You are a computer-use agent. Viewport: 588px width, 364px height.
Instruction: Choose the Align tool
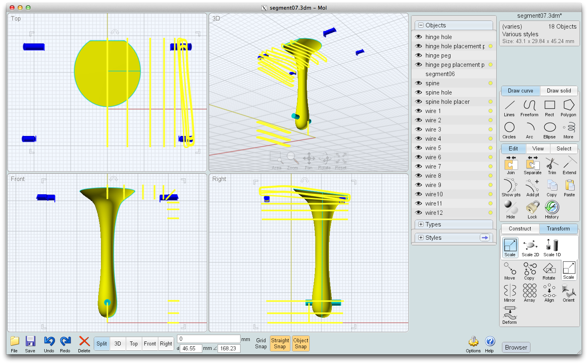coord(549,293)
